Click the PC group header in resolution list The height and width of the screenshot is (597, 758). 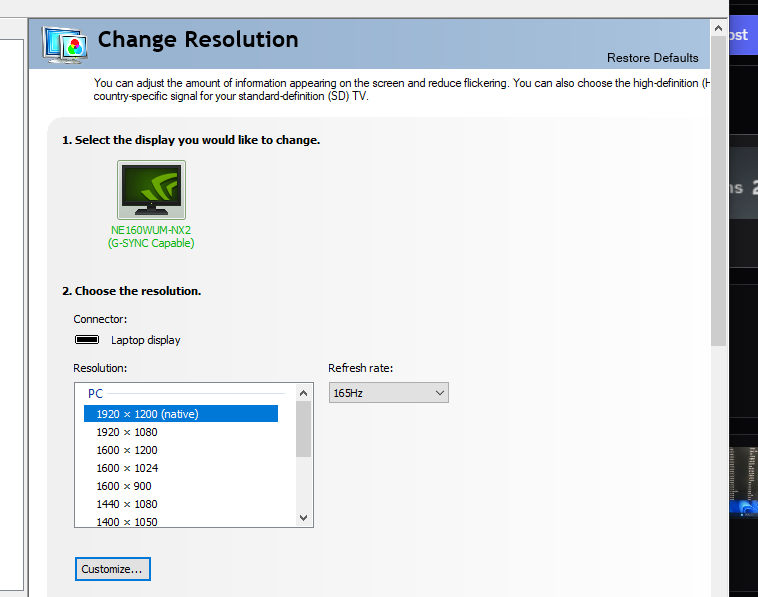95,393
